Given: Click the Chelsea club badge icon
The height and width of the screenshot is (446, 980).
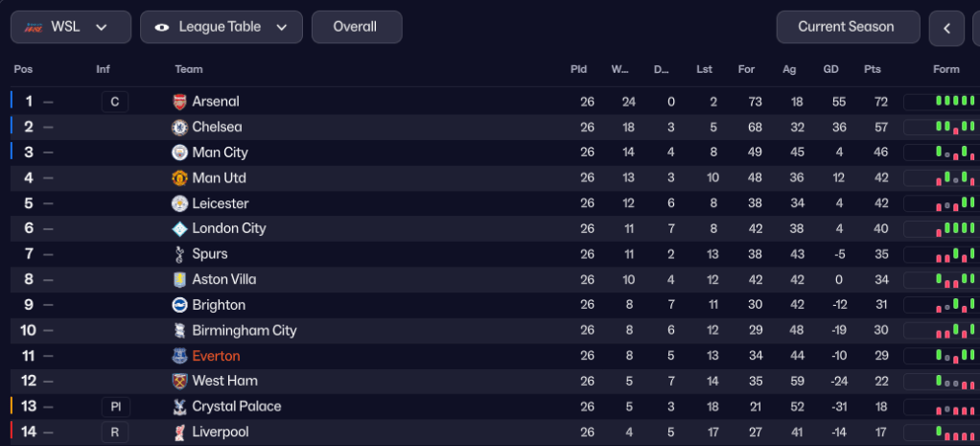Looking at the screenshot, I should 179,127.
